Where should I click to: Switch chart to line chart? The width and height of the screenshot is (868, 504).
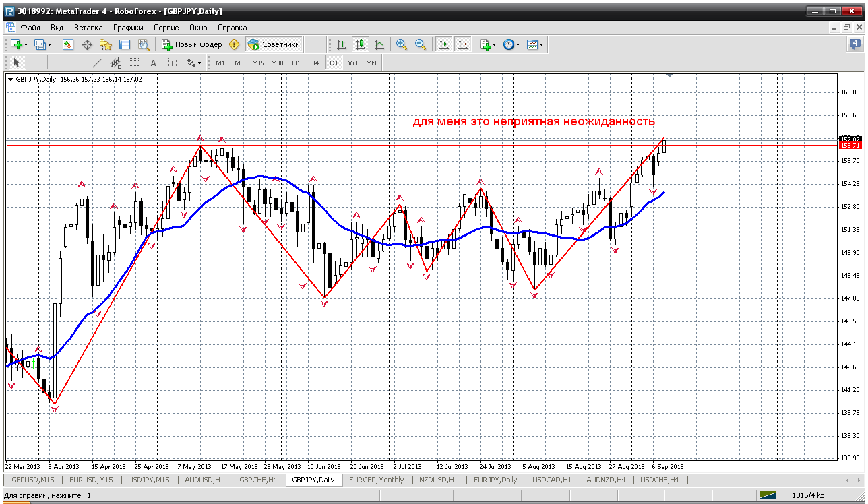[x=379, y=44]
